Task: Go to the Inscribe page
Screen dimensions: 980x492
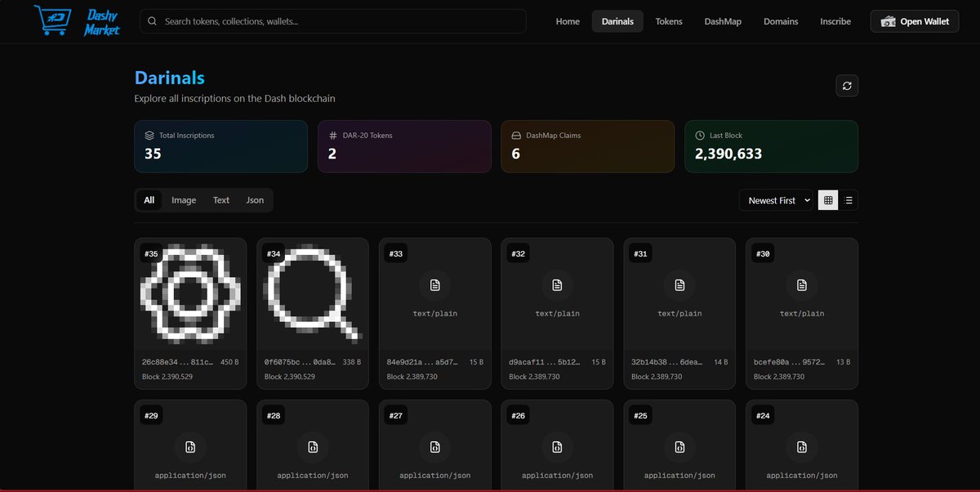Action: click(835, 21)
